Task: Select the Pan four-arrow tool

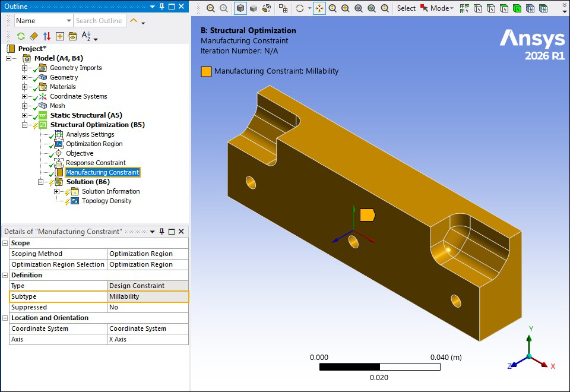Action: [x=319, y=8]
